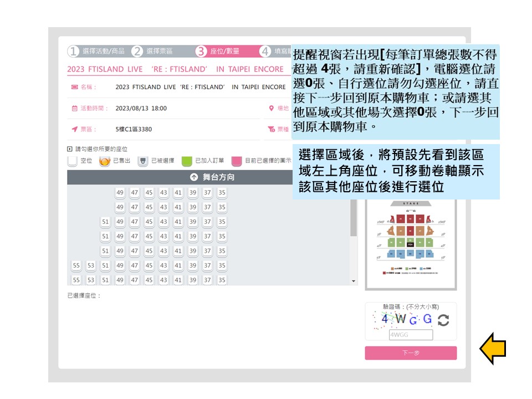Click the arrow icon next to 票區
This screenshot has height=399, width=532.
(75, 129)
